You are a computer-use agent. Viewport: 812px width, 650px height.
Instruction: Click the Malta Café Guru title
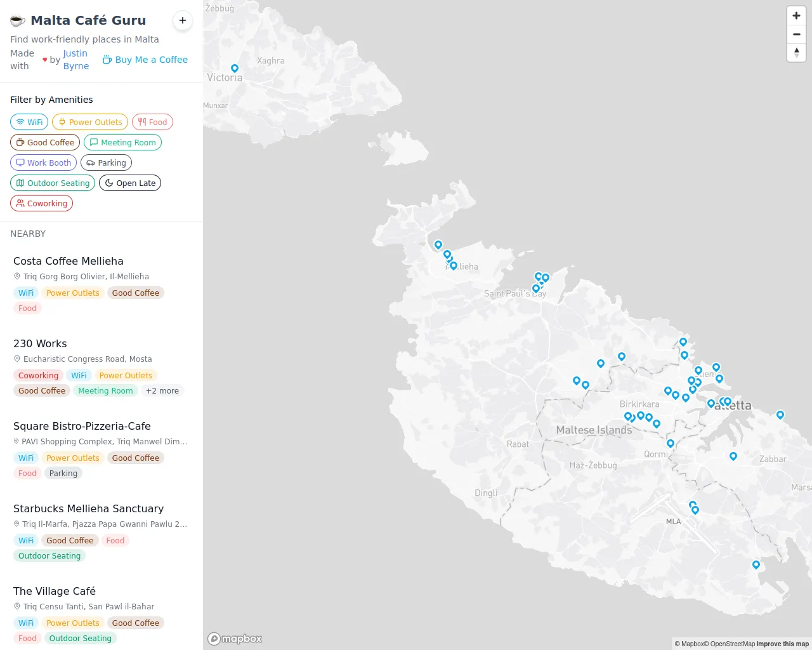click(x=88, y=20)
